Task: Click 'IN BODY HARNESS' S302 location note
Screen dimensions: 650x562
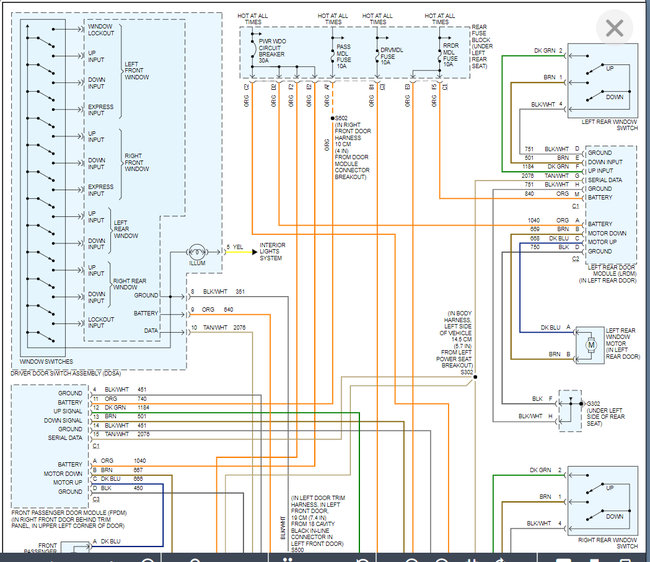Action: pyautogui.click(x=455, y=339)
